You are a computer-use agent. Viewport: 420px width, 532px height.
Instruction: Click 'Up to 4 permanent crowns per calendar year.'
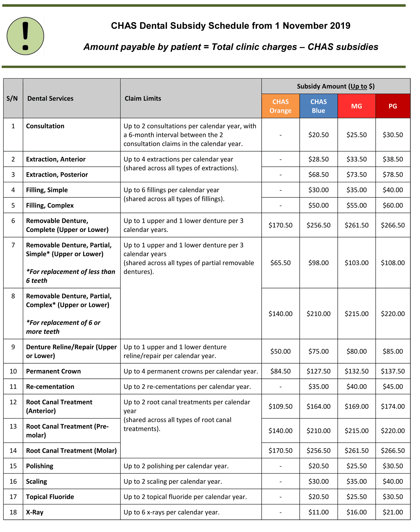click(191, 371)
